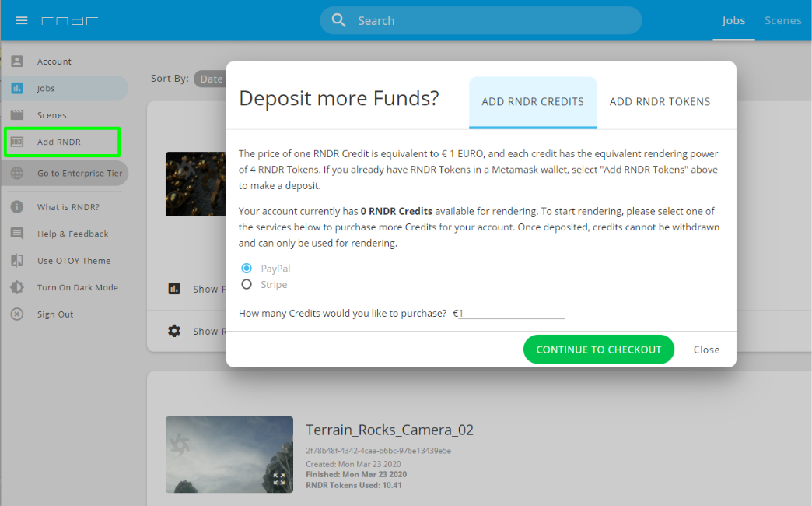This screenshot has height=506, width=812.
Task: Click 'Finished: Mon Mar 23 2020' text
Action: pyautogui.click(x=356, y=474)
